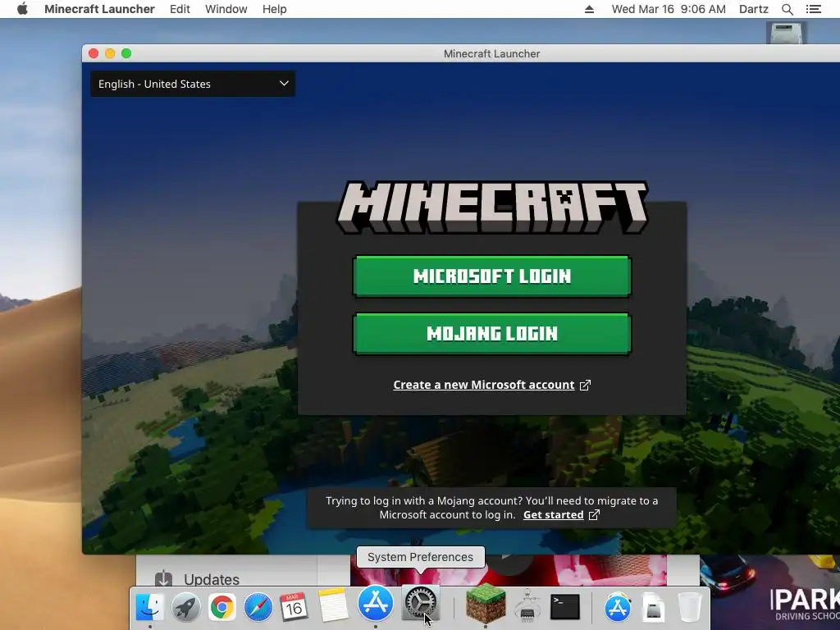Viewport: 840px width, 630px height.
Task: Open Automator robot icon in dock
Action: point(527,606)
